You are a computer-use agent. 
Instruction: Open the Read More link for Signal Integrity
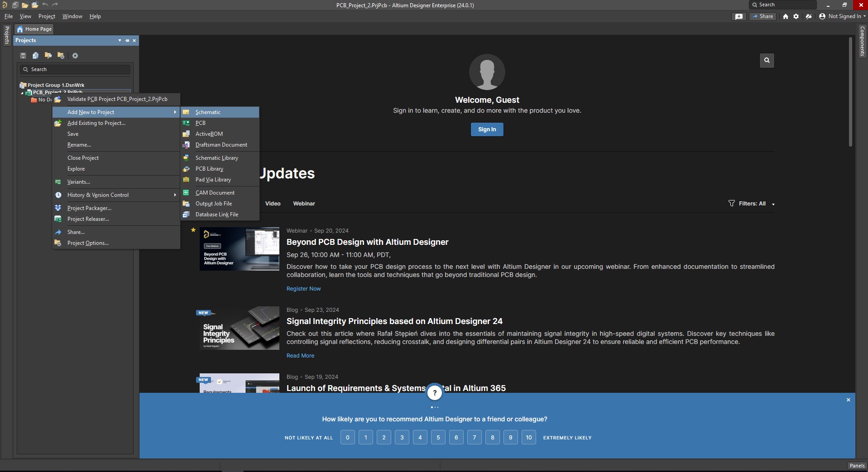coord(300,356)
